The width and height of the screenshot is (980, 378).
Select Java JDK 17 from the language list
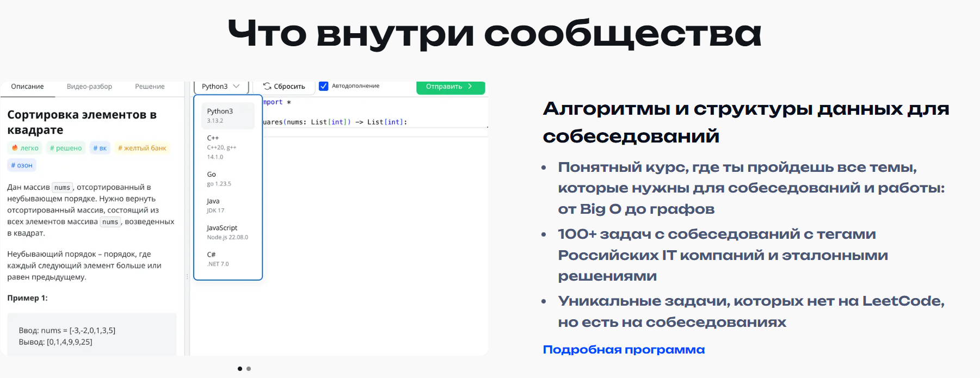pos(227,206)
